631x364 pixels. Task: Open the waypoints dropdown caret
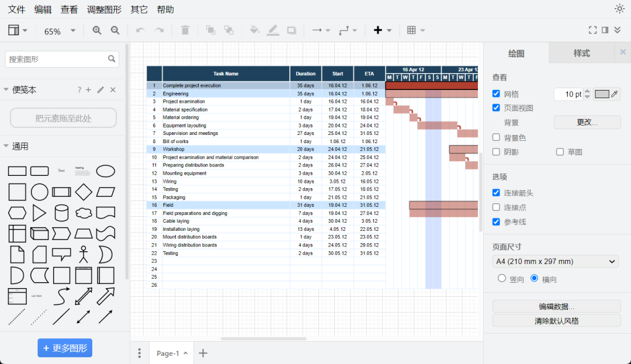pos(355,30)
